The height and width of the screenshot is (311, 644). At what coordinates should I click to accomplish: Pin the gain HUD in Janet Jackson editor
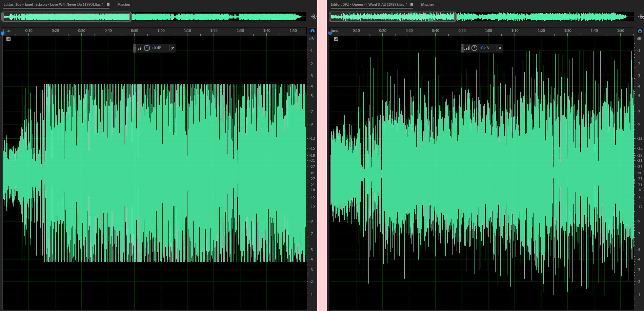(x=173, y=48)
